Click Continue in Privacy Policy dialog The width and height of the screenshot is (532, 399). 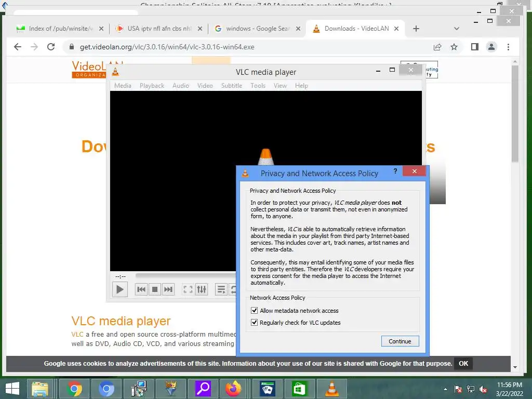click(x=400, y=341)
